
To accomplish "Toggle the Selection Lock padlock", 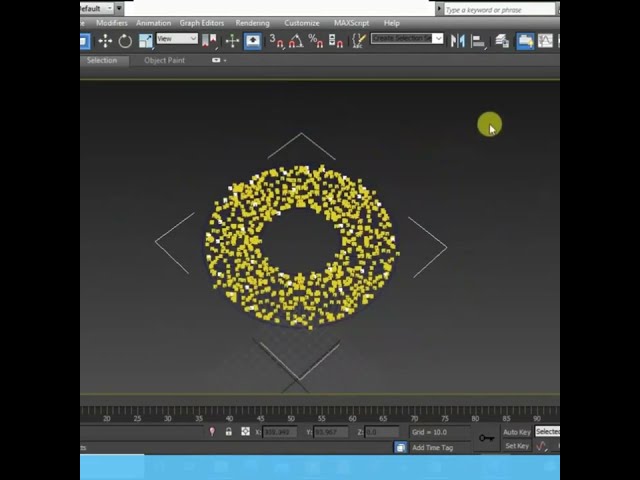I will tap(229, 431).
